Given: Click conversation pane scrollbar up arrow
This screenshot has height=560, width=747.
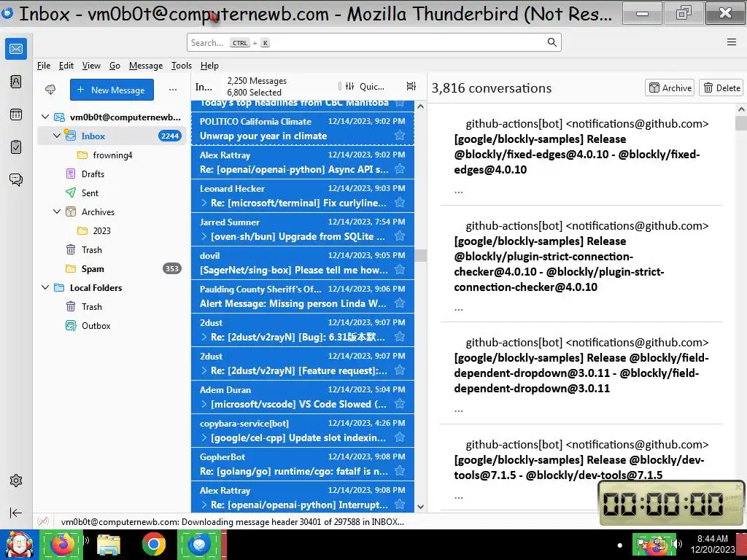Looking at the screenshot, I should pyautogui.click(x=741, y=109).
